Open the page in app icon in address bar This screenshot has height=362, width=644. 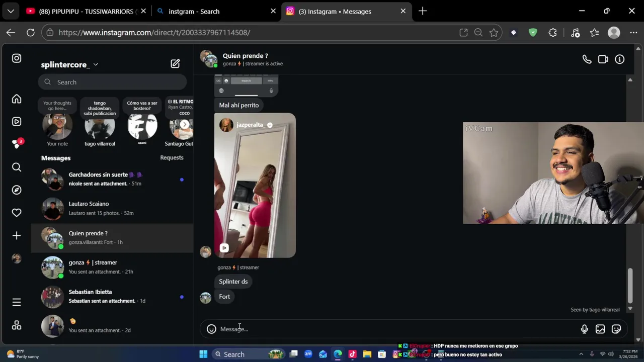[x=463, y=33]
